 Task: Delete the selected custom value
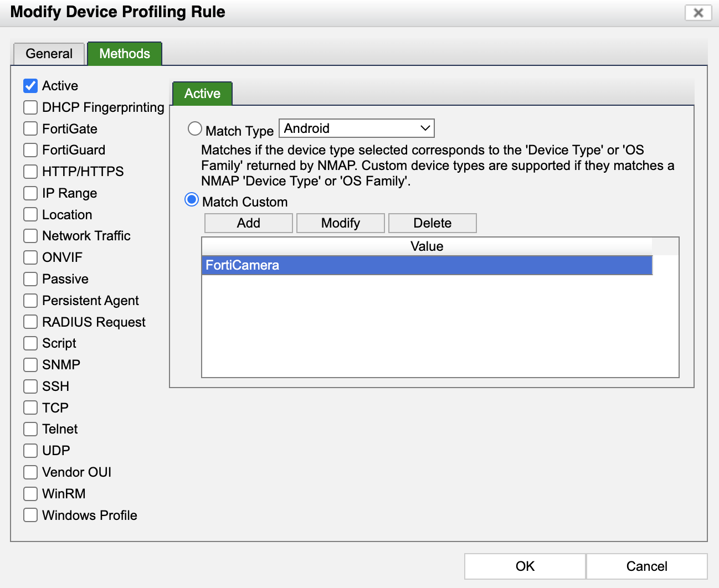[432, 223]
